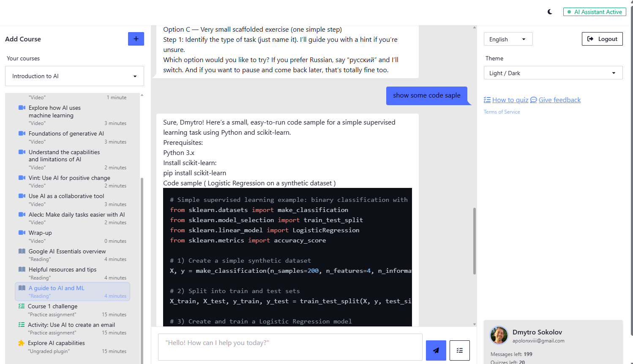Viewport: 633px width, 364px height.
Task: Click puzzle icon for Explore AI capabilities
Action: pos(22,343)
